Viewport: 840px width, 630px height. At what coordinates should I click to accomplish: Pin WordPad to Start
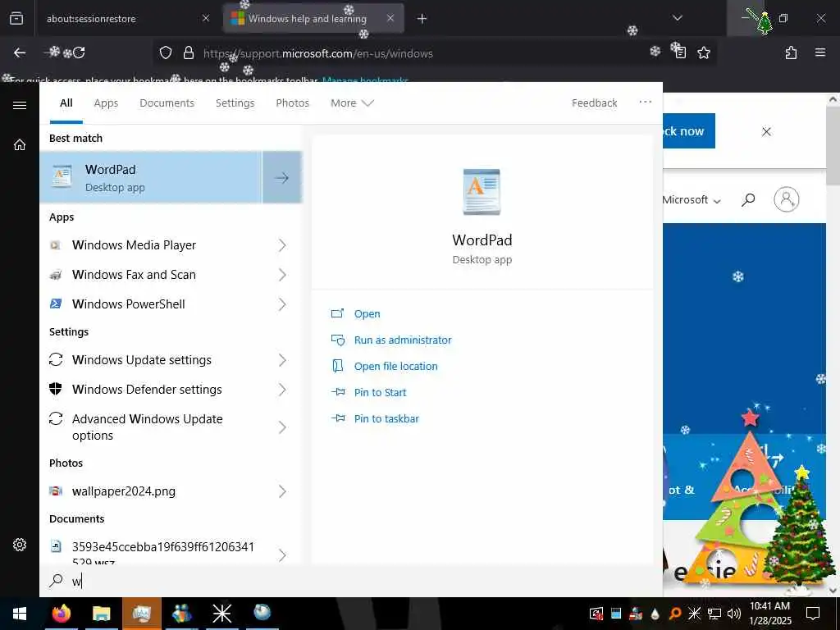click(380, 392)
